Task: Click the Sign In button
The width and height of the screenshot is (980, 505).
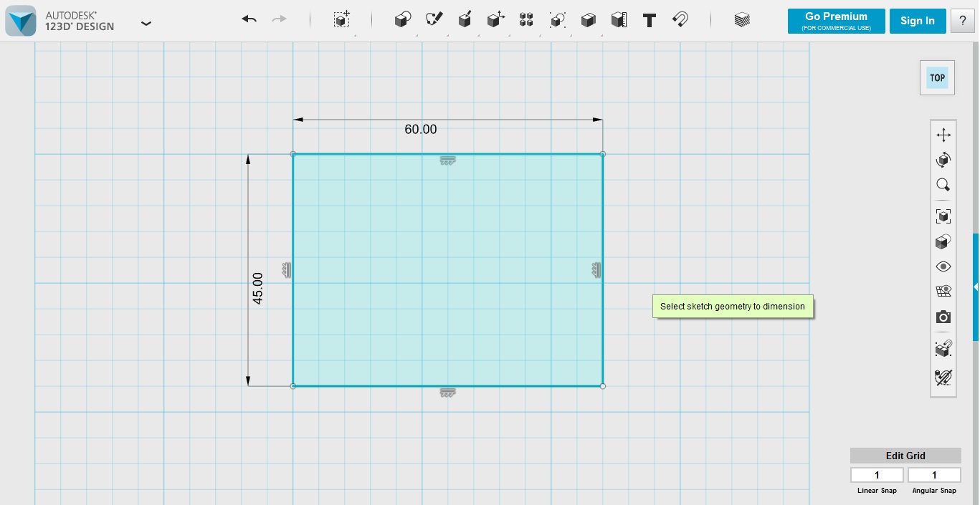Action: click(918, 21)
